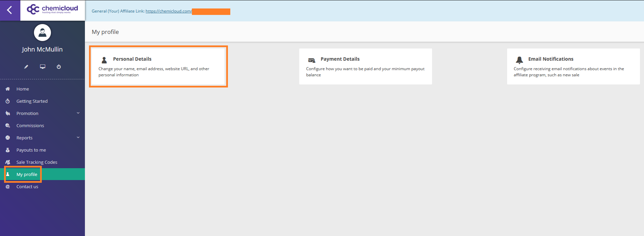Open the Commissions section
The height and width of the screenshot is (236, 644).
coord(30,125)
